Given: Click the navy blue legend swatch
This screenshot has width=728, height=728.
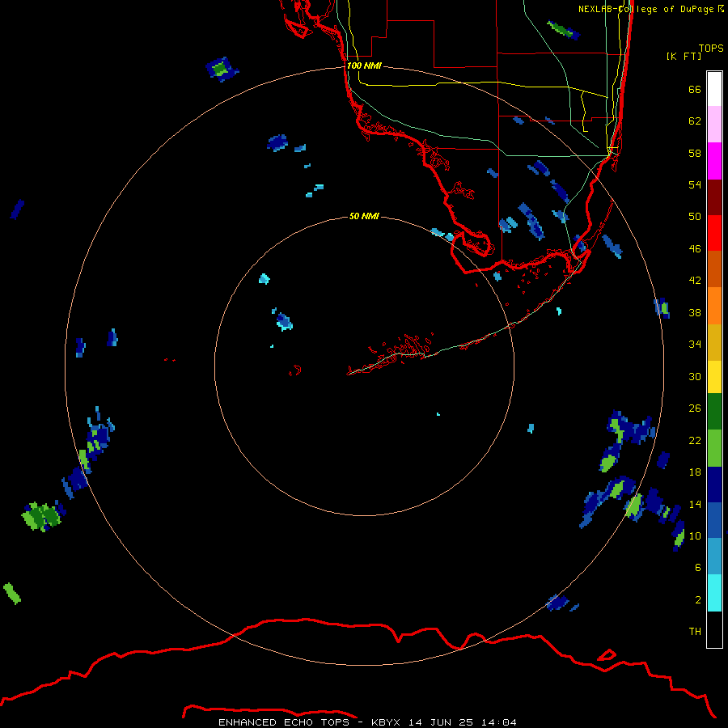Looking at the screenshot, I should pyautogui.click(x=714, y=485).
